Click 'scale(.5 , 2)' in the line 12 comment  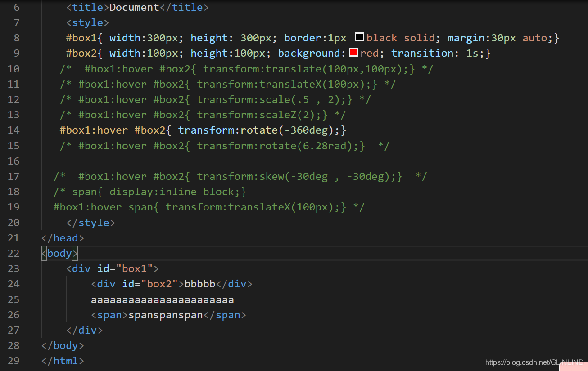coord(303,99)
